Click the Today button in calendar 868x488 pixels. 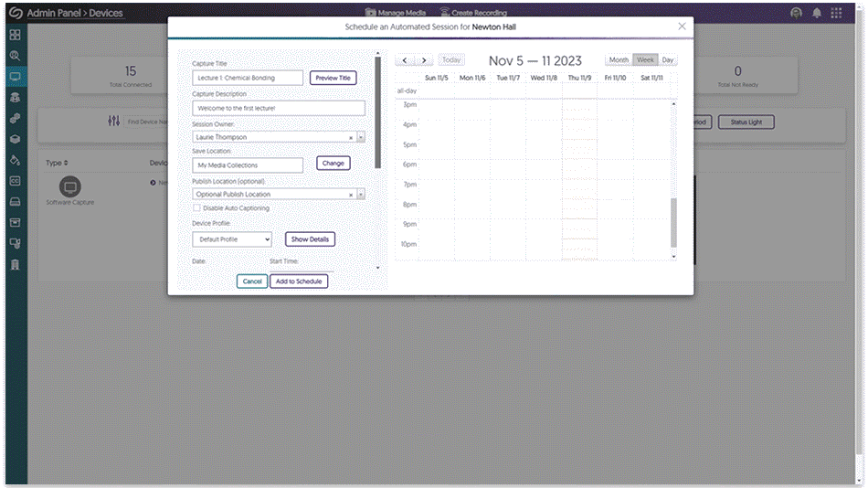point(451,59)
